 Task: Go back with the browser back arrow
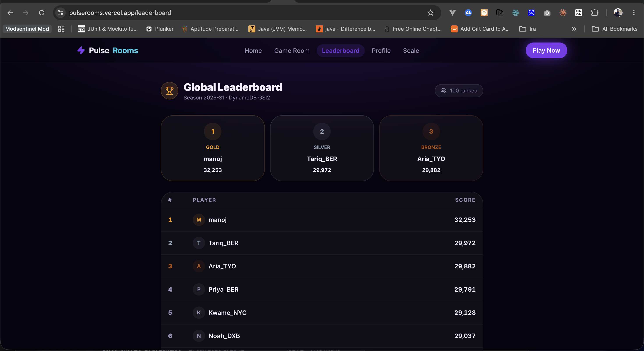[x=10, y=13]
